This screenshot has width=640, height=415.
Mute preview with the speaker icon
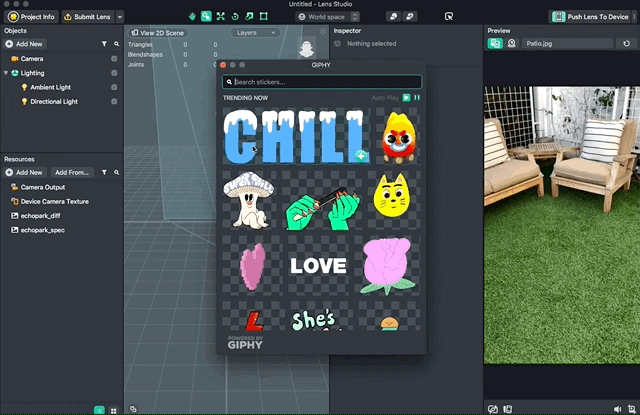tap(618, 409)
